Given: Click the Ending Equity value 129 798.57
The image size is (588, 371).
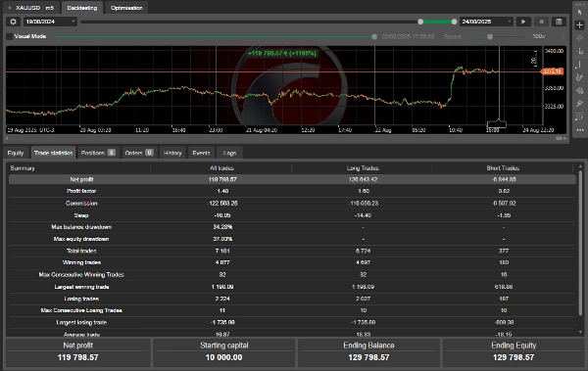Looking at the screenshot, I should 514,358.
